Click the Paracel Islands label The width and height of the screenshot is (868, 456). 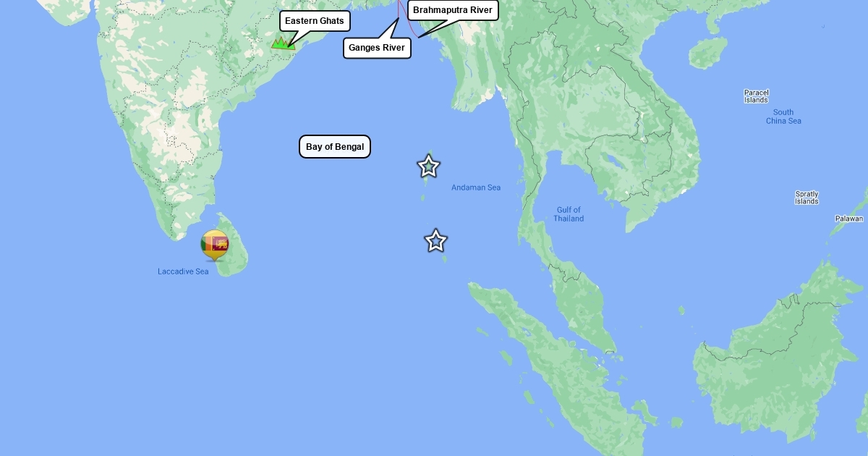[756, 96]
